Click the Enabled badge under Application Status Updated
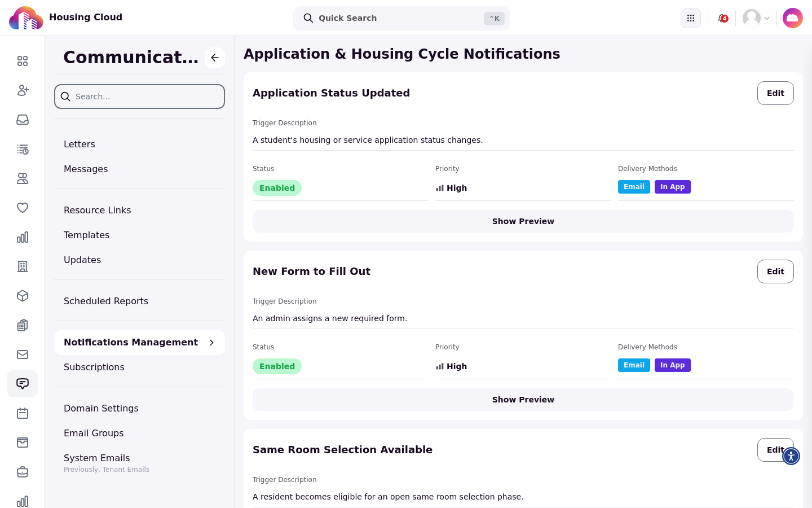Image resolution: width=812 pixels, height=508 pixels. coord(277,188)
